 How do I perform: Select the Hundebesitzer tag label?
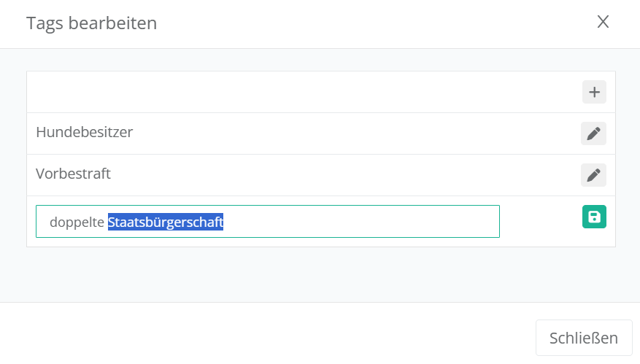coord(84,133)
